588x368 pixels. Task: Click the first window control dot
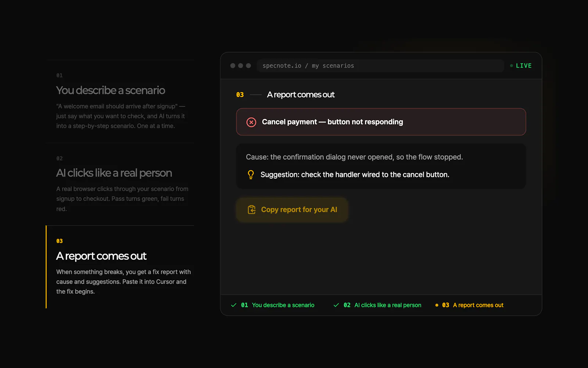point(233,66)
